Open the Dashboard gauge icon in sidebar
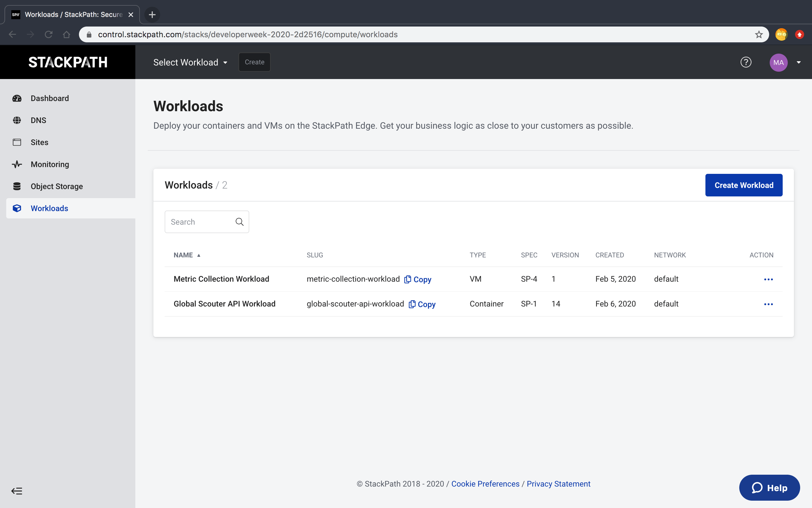Image resolution: width=812 pixels, height=508 pixels. point(17,98)
